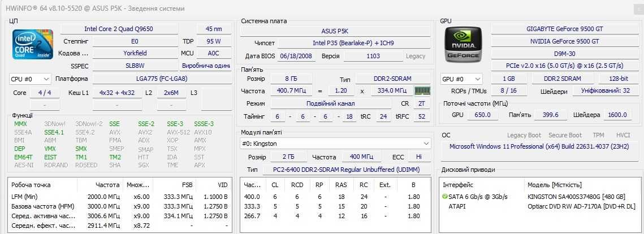Click the E0 stepping value
Image resolution: width=644 pixels, height=234 pixels.
(x=135, y=41)
